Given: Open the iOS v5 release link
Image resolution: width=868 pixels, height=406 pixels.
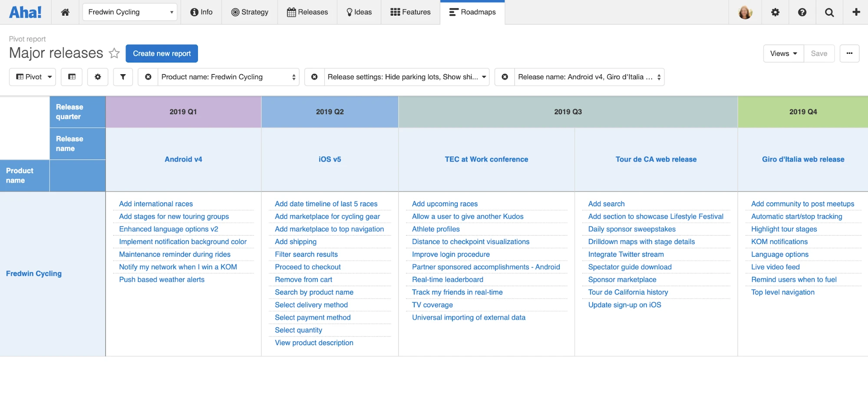Looking at the screenshot, I should coord(330,159).
